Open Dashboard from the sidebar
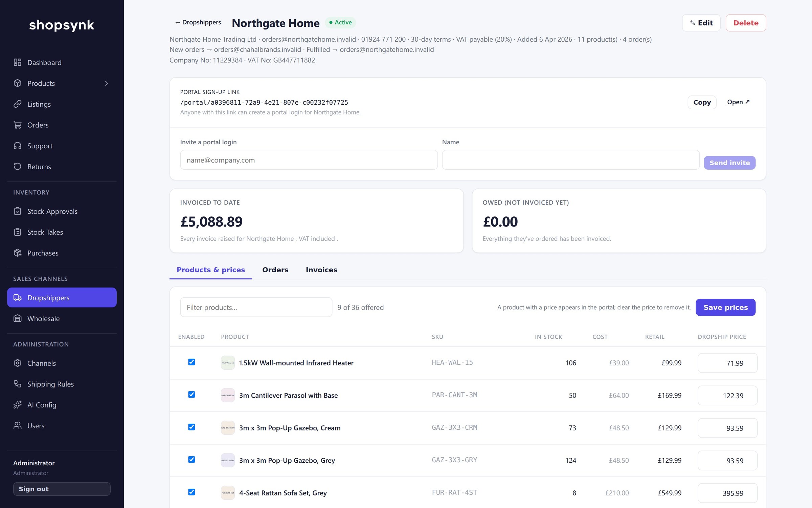The width and height of the screenshot is (812, 508). pos(62,62)
